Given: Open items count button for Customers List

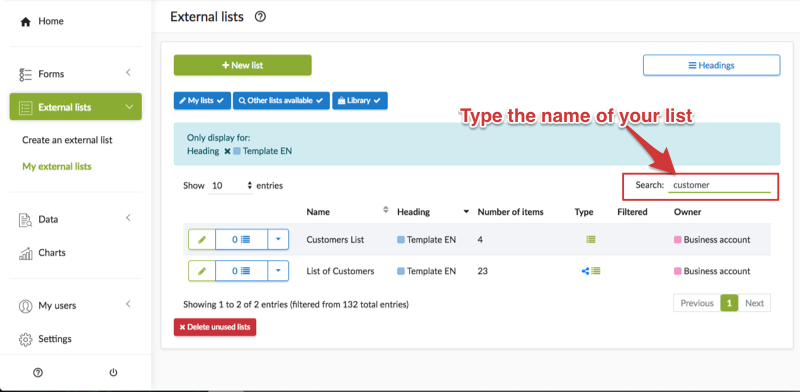Looking at the screenshot, I should click(x=241, y=239).
